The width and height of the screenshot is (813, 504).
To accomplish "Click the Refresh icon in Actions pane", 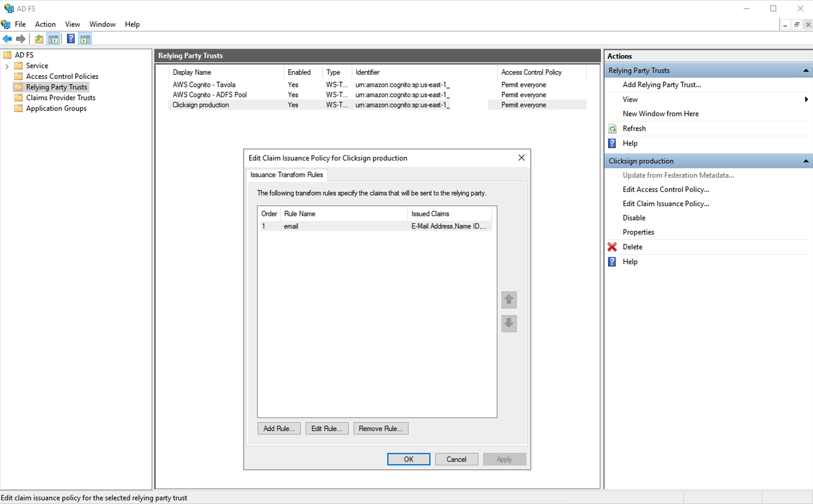I will pos(613,129).
